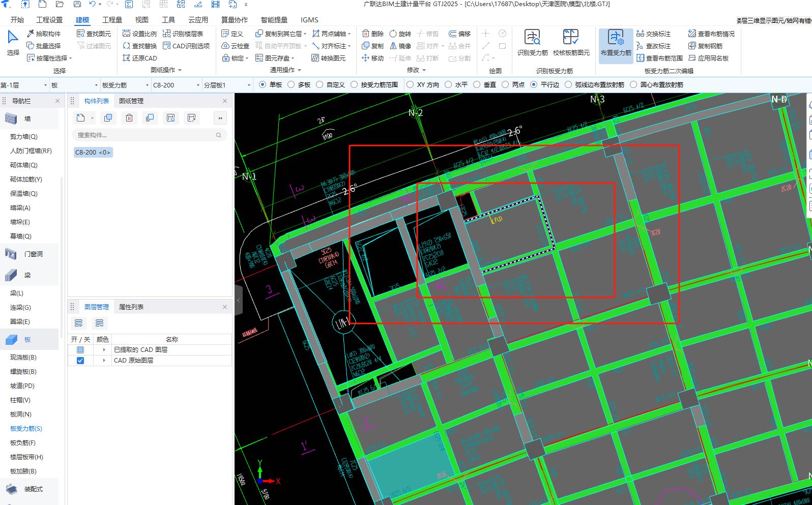Screen dimensions: 812x505
Task: Click 查看布筋情况 tool
Action: 711,34
